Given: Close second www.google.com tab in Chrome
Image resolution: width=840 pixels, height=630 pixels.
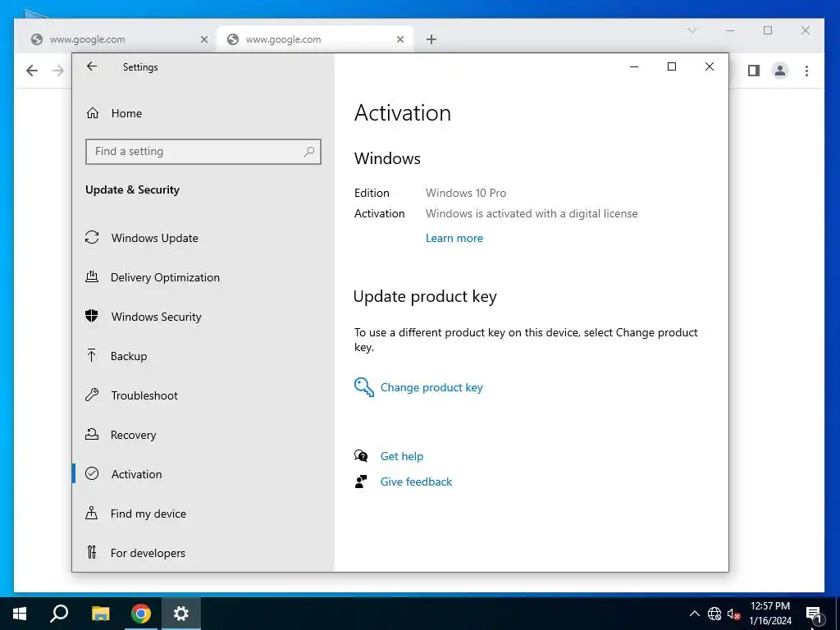Looking at the screenshot, I should click(400, 39).
